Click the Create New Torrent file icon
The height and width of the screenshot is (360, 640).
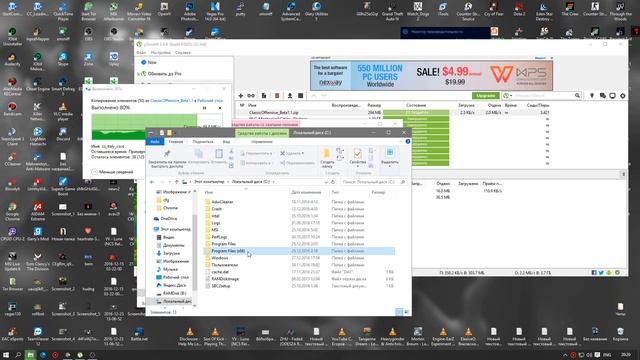(264, 96)
